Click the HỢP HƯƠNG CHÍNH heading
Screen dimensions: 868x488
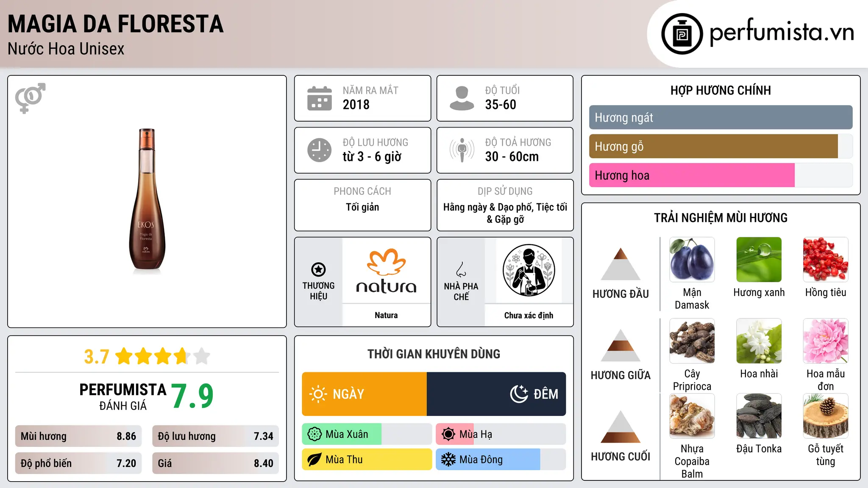click(x=721, y=90)
